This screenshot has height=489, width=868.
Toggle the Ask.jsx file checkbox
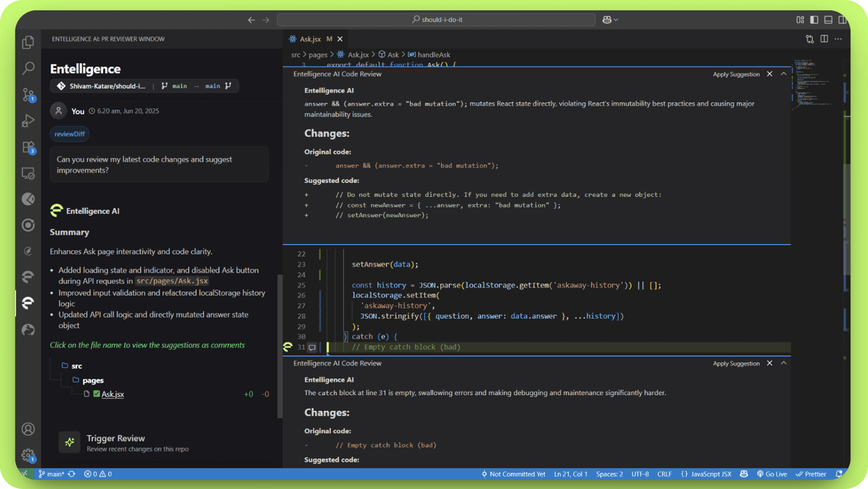tap(97, 394)
